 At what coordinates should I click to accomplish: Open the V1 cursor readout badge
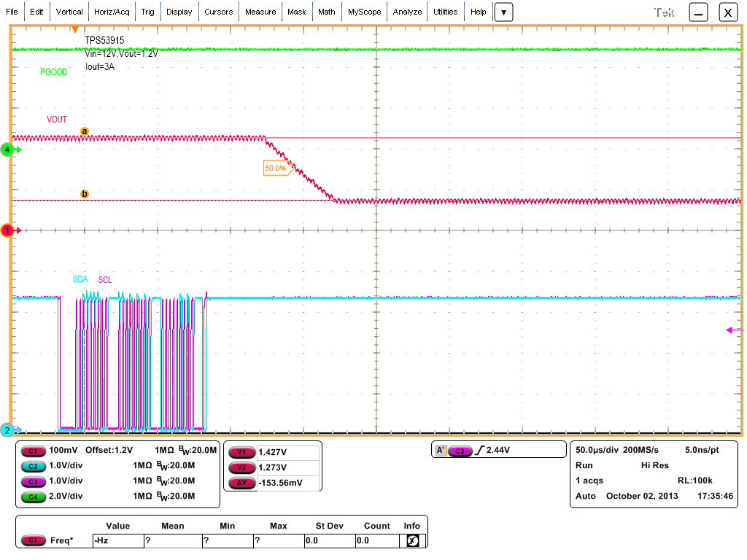coord(241,452)
